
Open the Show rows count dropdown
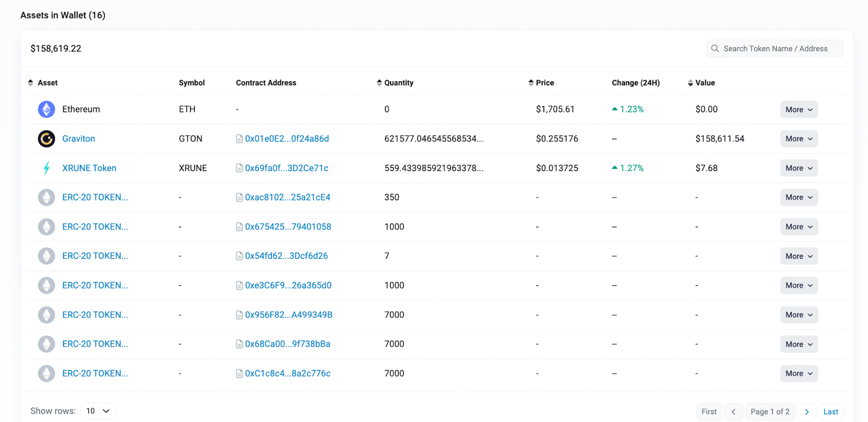[x=99, y=411]
